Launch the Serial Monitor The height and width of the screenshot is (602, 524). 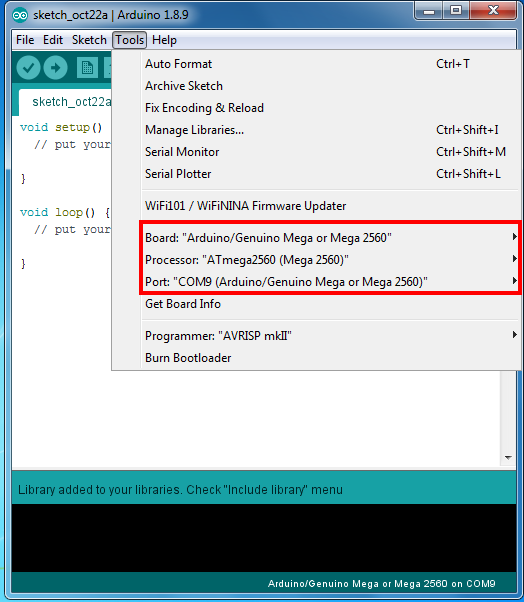point(331,152)
